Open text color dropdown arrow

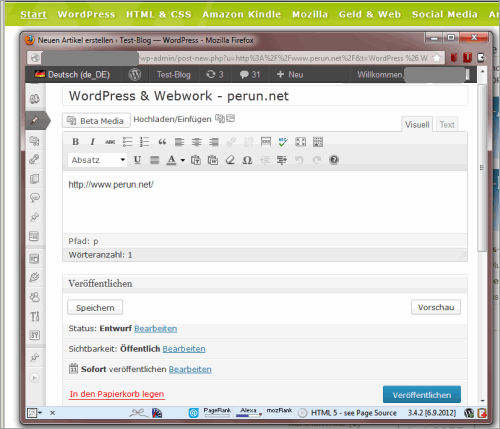(x=183, y=160)
